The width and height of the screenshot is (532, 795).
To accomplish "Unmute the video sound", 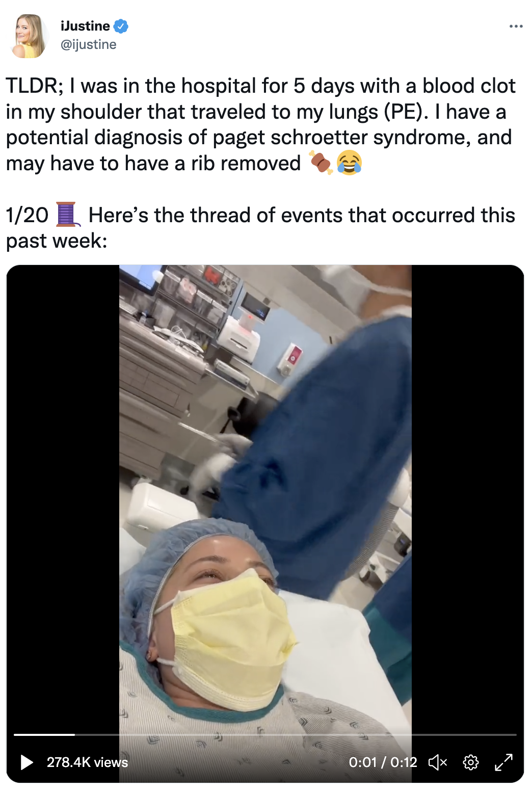I will [438, 762].
